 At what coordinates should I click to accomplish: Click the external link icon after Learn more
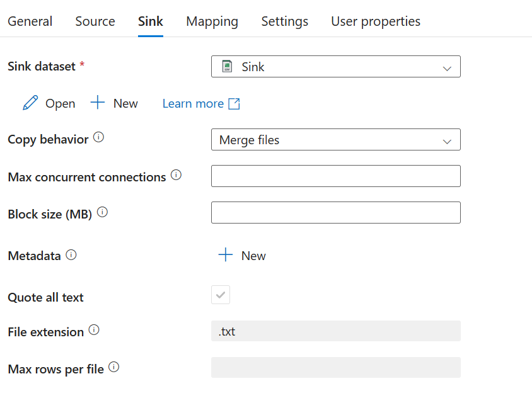234,104
